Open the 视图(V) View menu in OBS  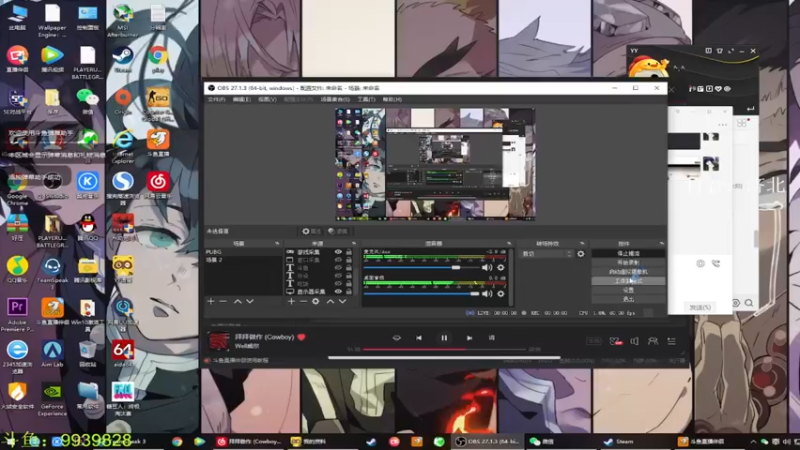pos(267,99)
